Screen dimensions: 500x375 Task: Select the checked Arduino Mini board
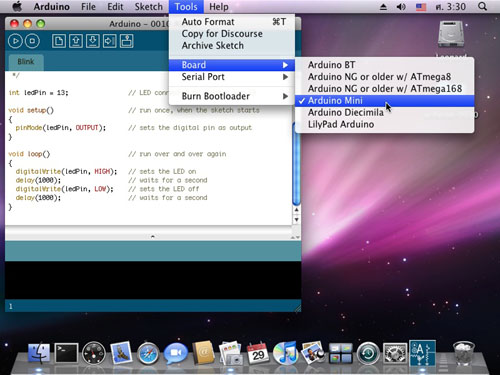pyautogui.click(x=384, y=101)
